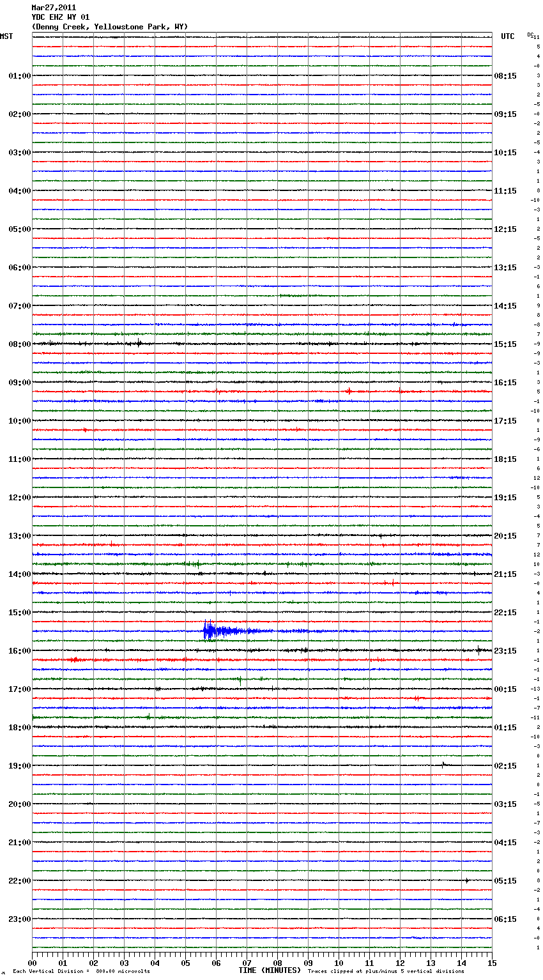Image resolution: width=543 pixels, height=980 pixels.
Task: Select the 20:00 MST time label
Action: click(20, 804)
